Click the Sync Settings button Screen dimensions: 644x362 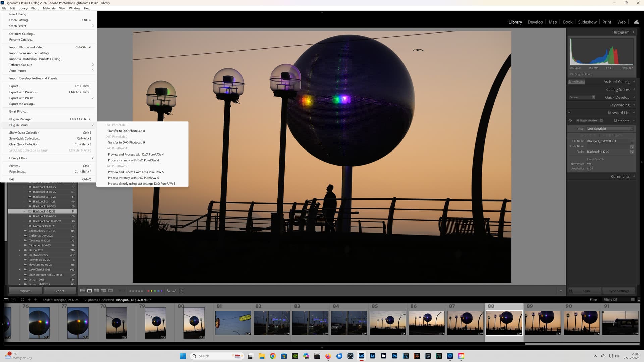tap(619, 291)
